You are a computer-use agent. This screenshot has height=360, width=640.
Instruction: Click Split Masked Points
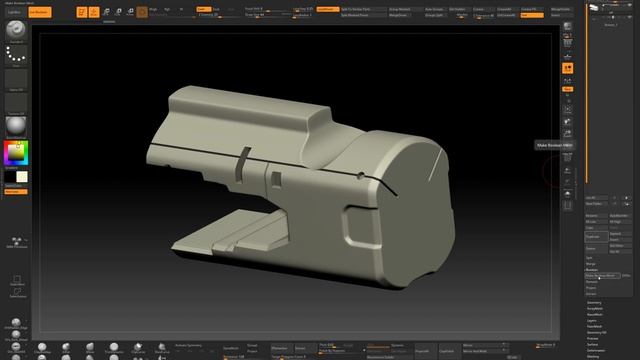coord(363,15)
